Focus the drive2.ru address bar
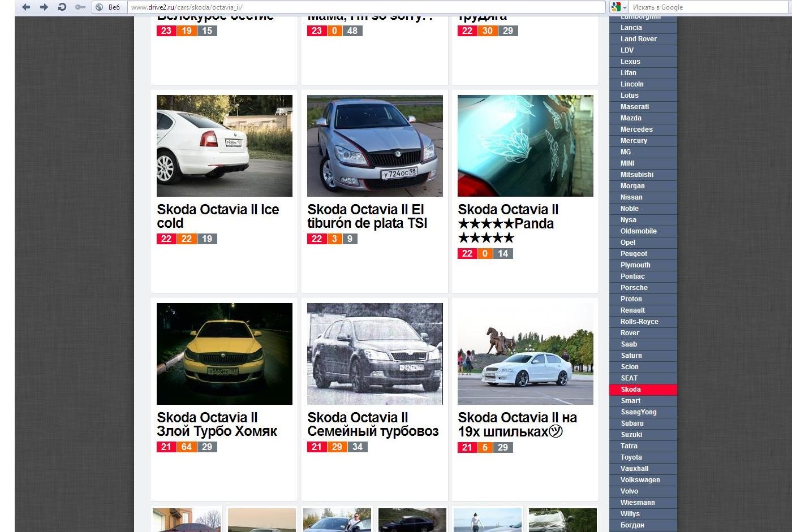The image size is (792, 532). tap(367, 7)
